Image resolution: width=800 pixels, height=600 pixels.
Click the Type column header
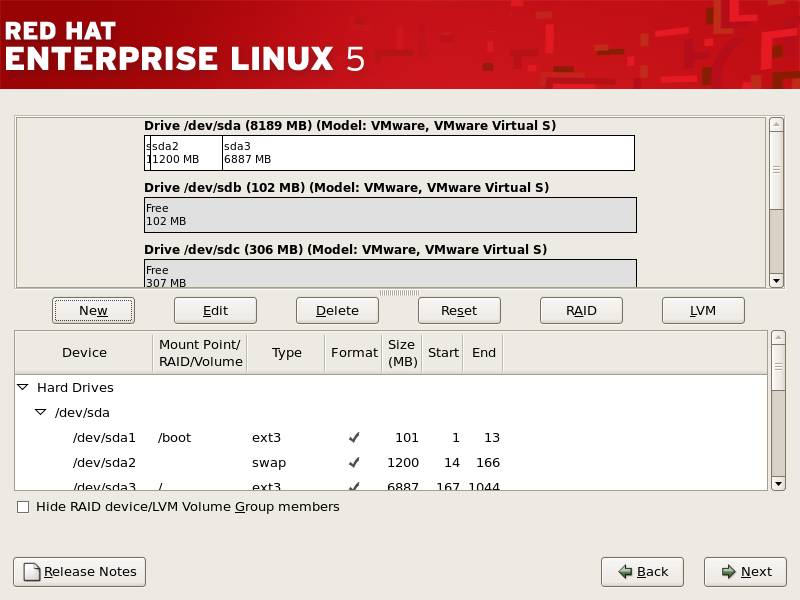tap(286, 353)
